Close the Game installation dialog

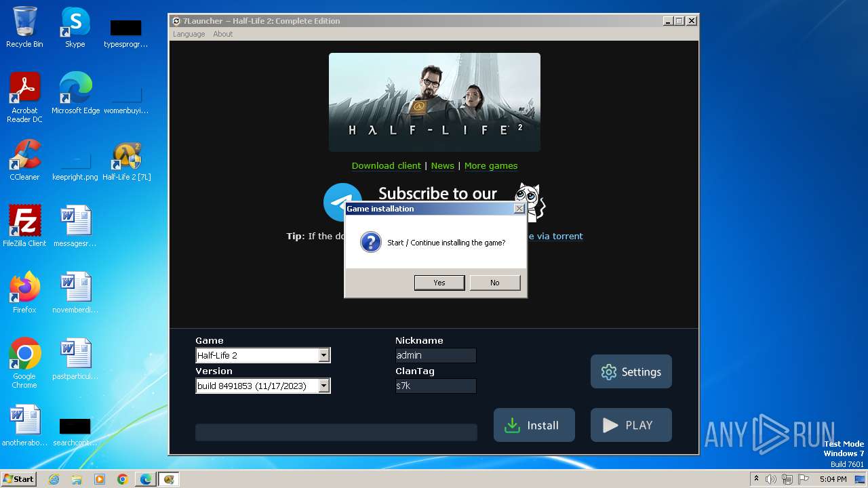(x=519, y=209)
